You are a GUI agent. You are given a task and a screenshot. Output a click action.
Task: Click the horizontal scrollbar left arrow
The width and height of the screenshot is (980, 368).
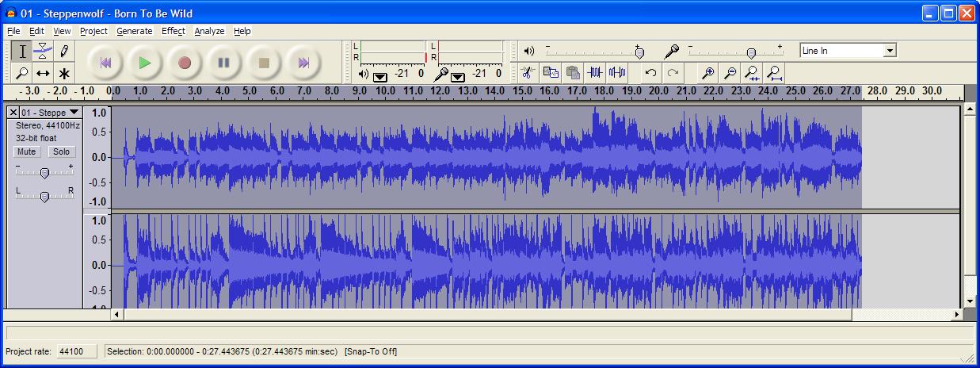pyautogui.click(x=118, y=315)
